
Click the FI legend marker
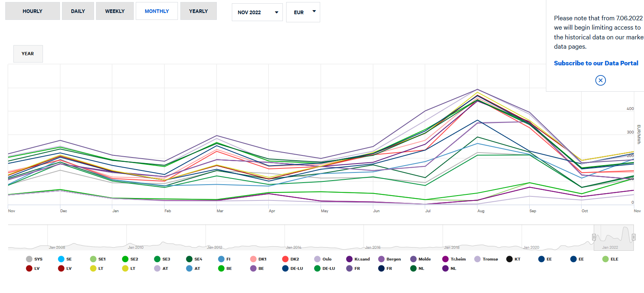pyautogui.click(x=221, y=259)
